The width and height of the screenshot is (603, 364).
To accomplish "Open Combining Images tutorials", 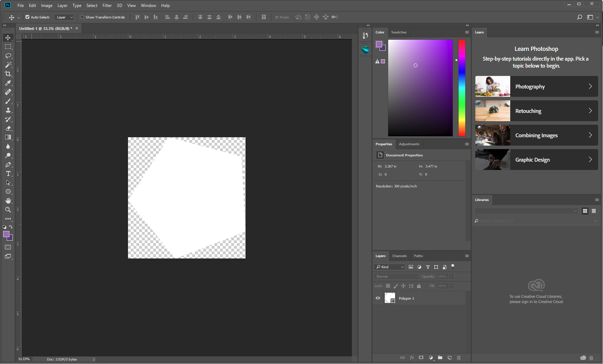I will coord(536,135).
